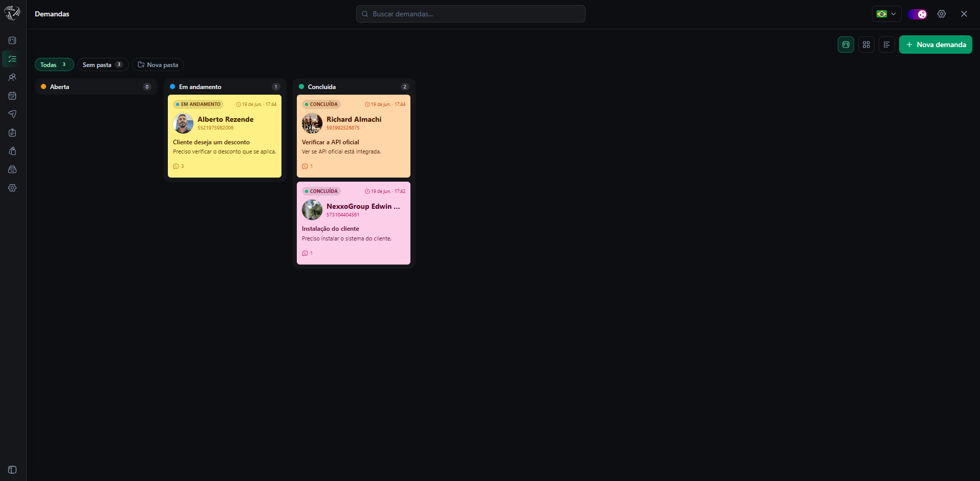The image size is (980, 481).
Task: Open the NexxoGroup Edwin name
Action: 363,206
